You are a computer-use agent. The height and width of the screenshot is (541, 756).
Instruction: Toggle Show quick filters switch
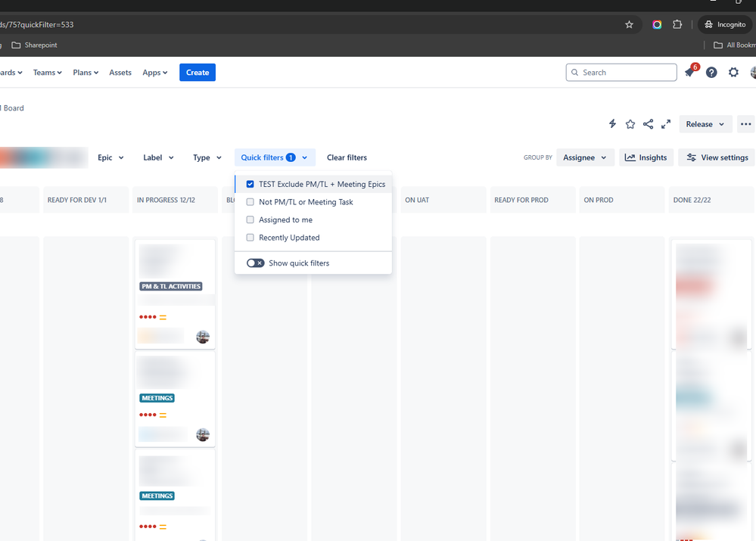click(255, 263)
